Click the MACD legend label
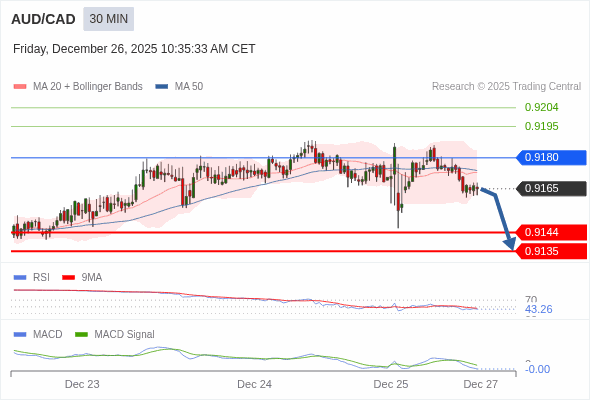This screenshot has height=400, width=590. 47,335
